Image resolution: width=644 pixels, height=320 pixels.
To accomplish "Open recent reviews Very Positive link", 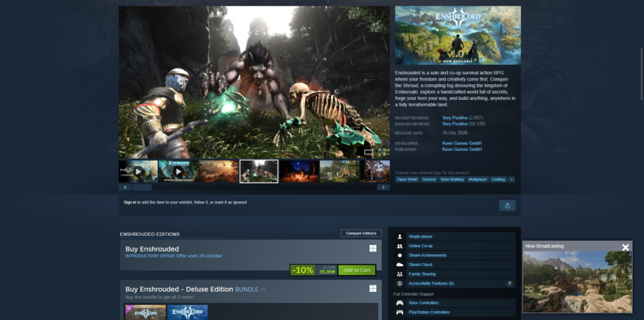I will pyautogui.click(x=455, y=118).
